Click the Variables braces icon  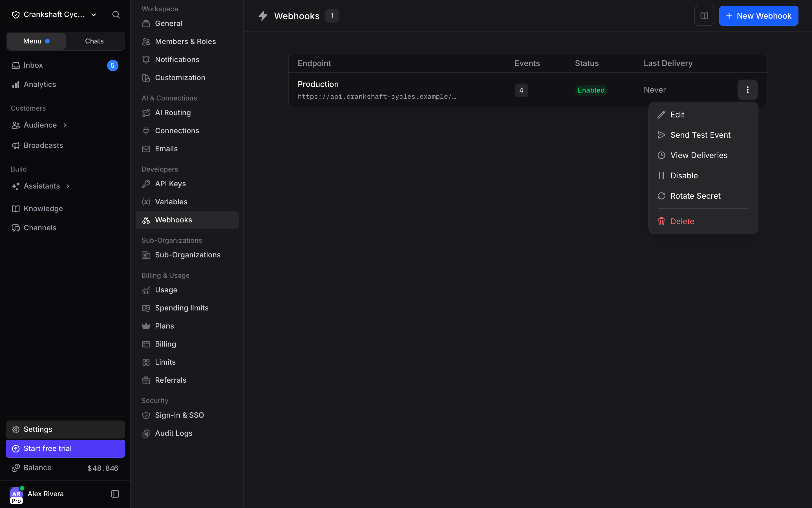tap(146, 202)
